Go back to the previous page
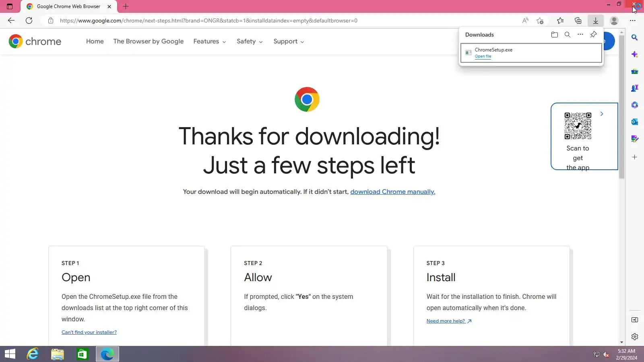This screenshot has width=644, height=362. point(11,21)
